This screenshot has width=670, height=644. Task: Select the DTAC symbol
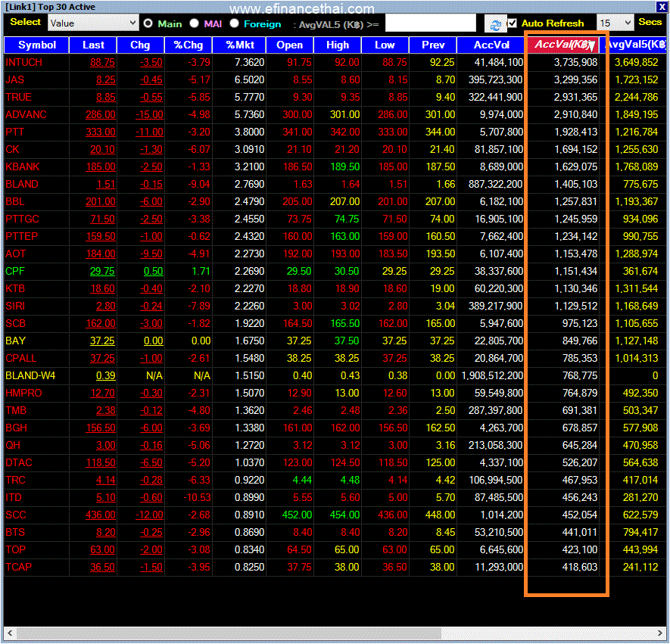coord(19,462)
